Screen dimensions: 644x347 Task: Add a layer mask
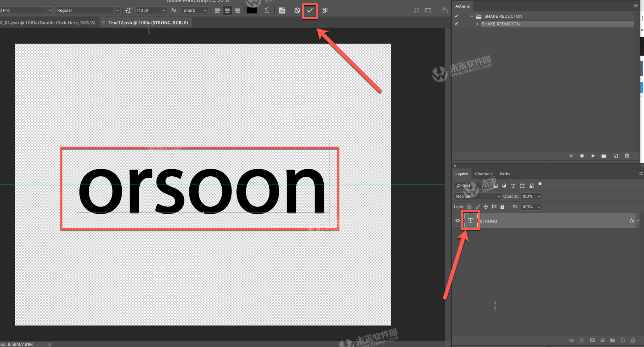click(x=592, y=340)
